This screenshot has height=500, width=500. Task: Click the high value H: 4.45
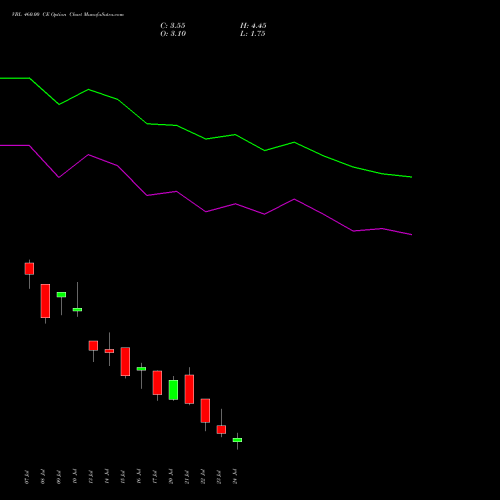(x=253, y=26)
